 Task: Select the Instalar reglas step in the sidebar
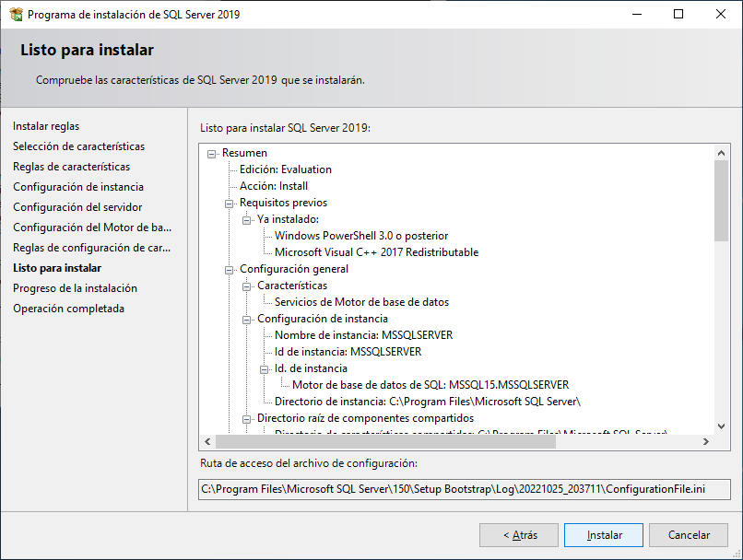pos(48,126)
